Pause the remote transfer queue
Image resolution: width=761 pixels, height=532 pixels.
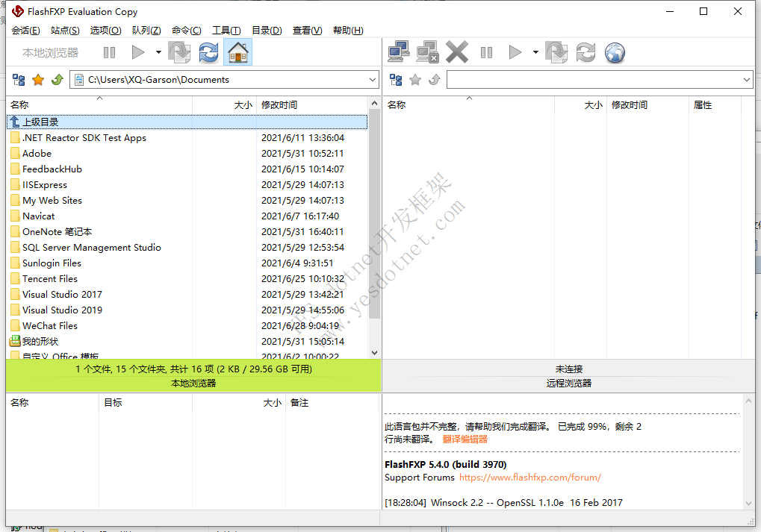pyautogui.click(x=486, y=52)
